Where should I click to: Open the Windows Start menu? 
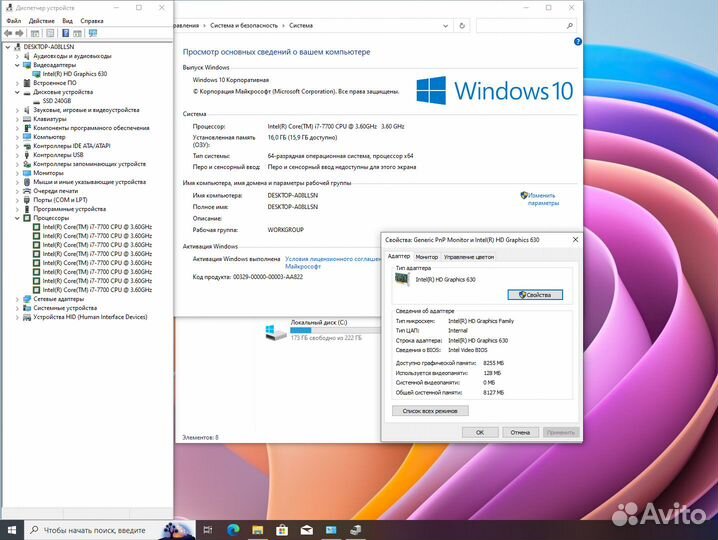click(12, 530)
